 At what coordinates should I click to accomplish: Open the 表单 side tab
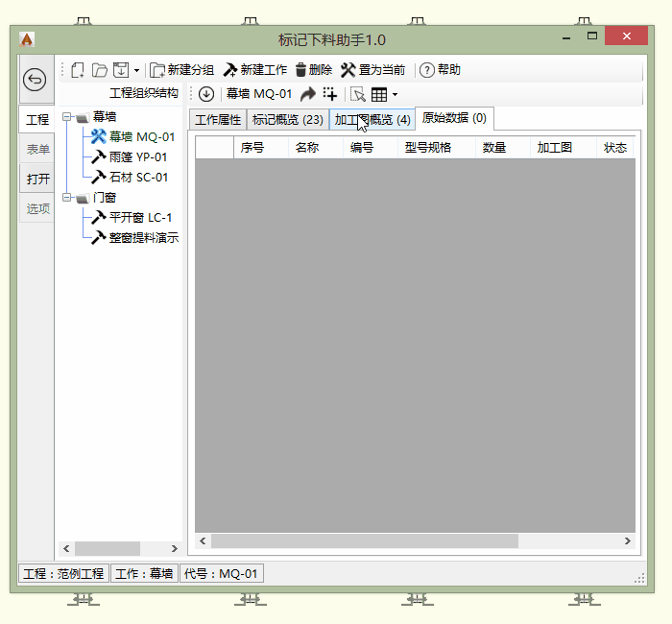pos(37,150)
